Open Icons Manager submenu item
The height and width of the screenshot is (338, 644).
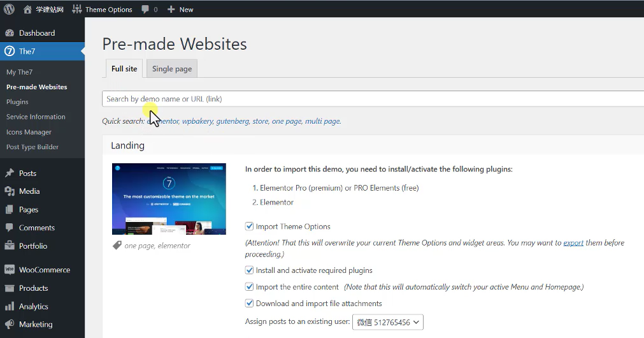pos(29,132)
